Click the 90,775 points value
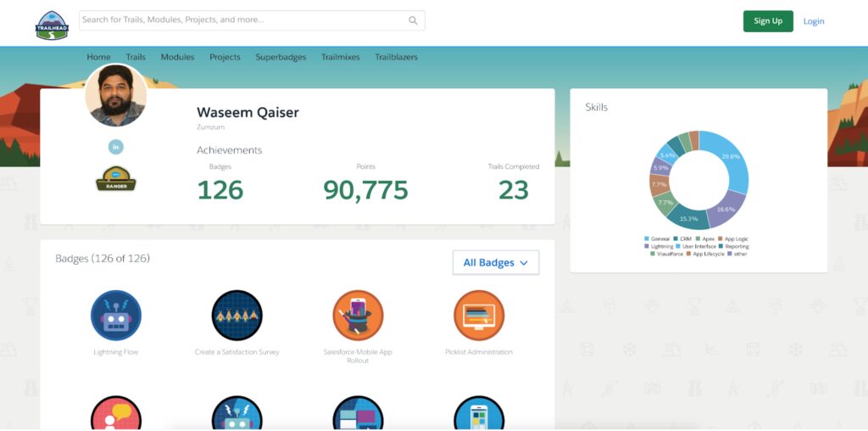The image size is (868, 431). (365, 190)
